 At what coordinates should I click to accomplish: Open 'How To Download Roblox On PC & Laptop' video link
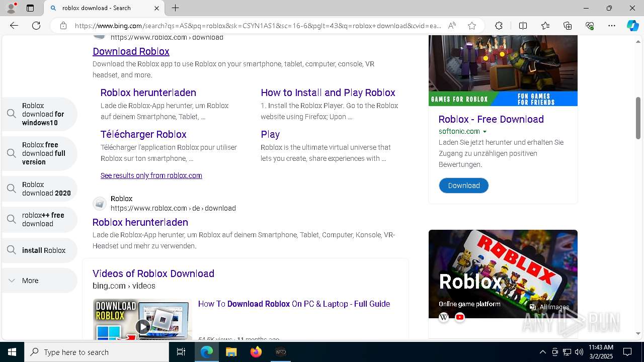294,304
